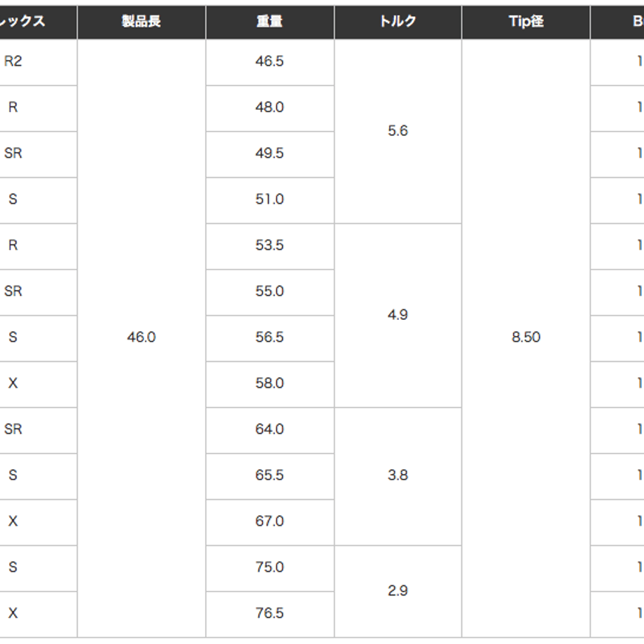Select the 55.0 weight cell
This screenshot has width=644, height=644.
[x=269, y=293]
